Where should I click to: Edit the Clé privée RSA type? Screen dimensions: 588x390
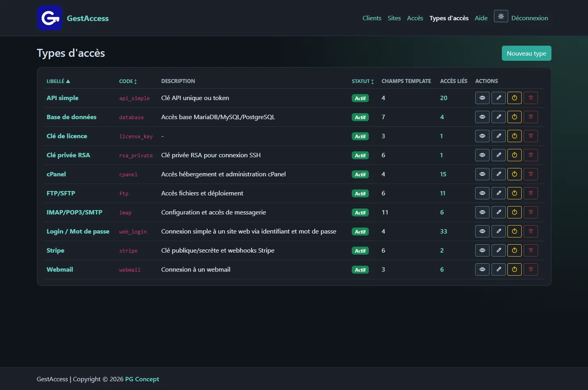[499, 155]
